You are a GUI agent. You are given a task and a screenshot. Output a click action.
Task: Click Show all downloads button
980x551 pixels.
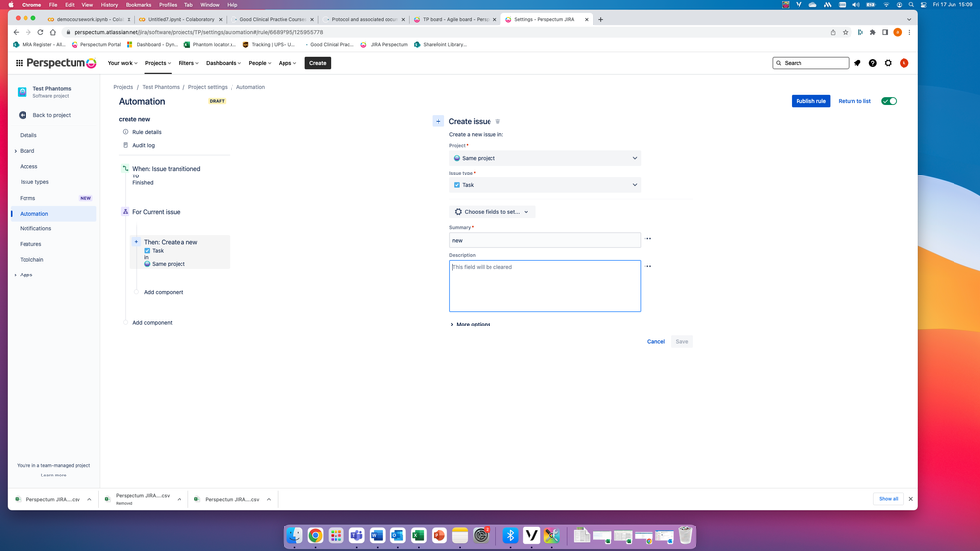888,499
